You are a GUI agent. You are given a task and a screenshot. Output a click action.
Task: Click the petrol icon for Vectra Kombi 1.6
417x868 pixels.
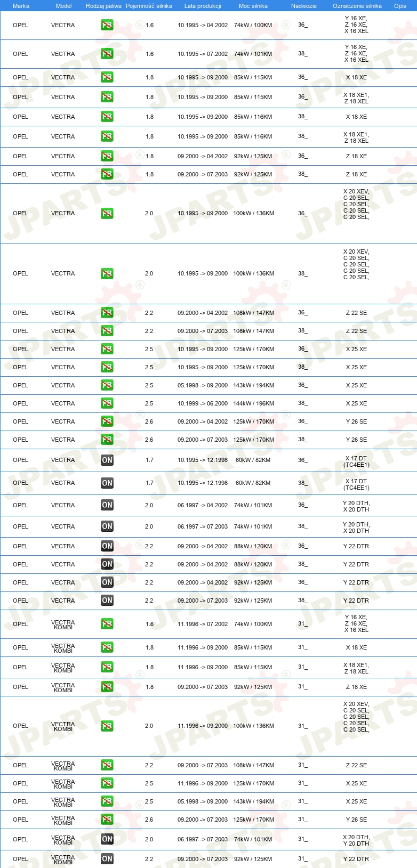107,624
